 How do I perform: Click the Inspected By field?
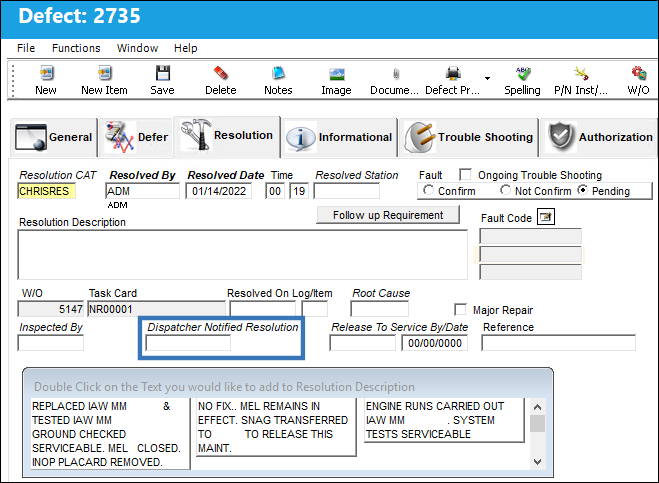pyautogui.click(x=50, y=343)
